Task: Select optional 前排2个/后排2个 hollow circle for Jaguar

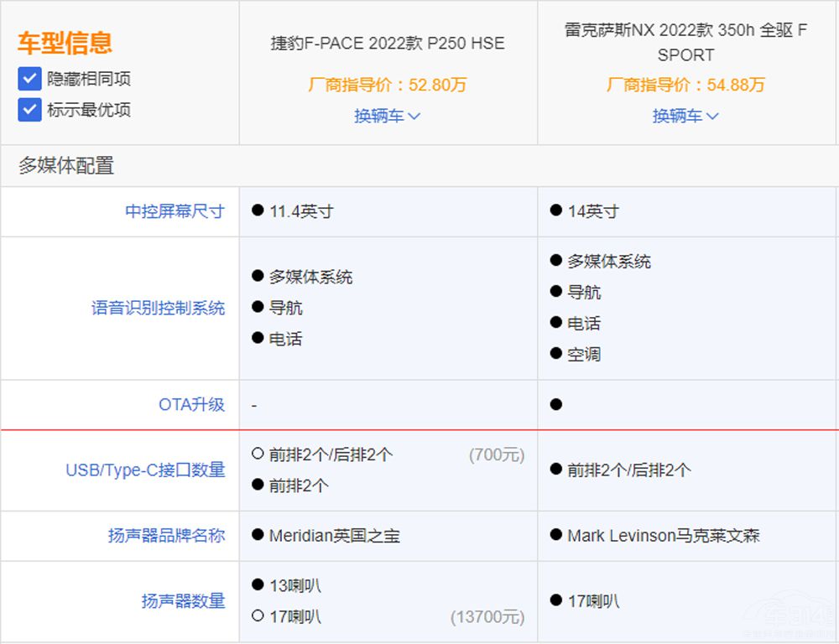Action: (258, 454)
